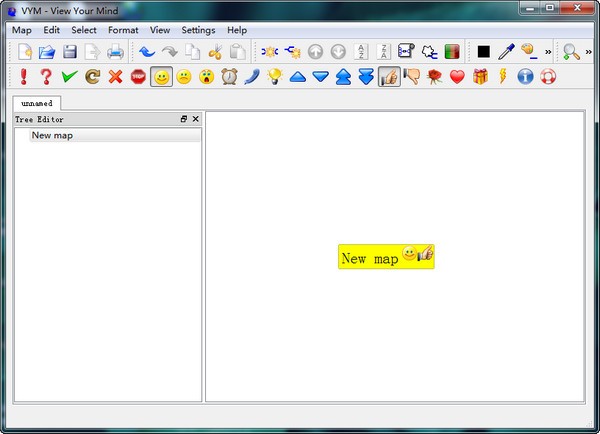Toggle the green checkmark flag
This screenshot has width=600, height=434.
point(69,77)
